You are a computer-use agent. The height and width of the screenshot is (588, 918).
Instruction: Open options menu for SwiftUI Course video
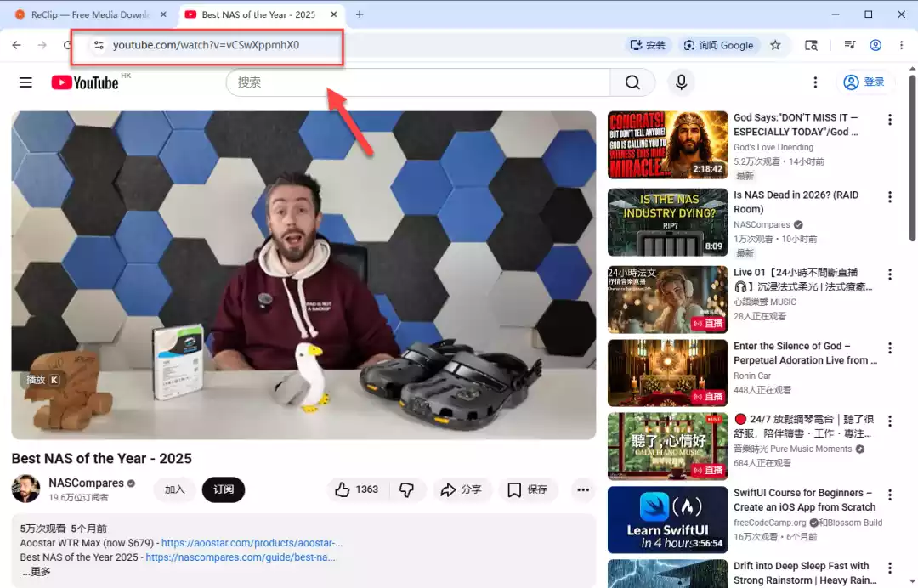point(890,495)
